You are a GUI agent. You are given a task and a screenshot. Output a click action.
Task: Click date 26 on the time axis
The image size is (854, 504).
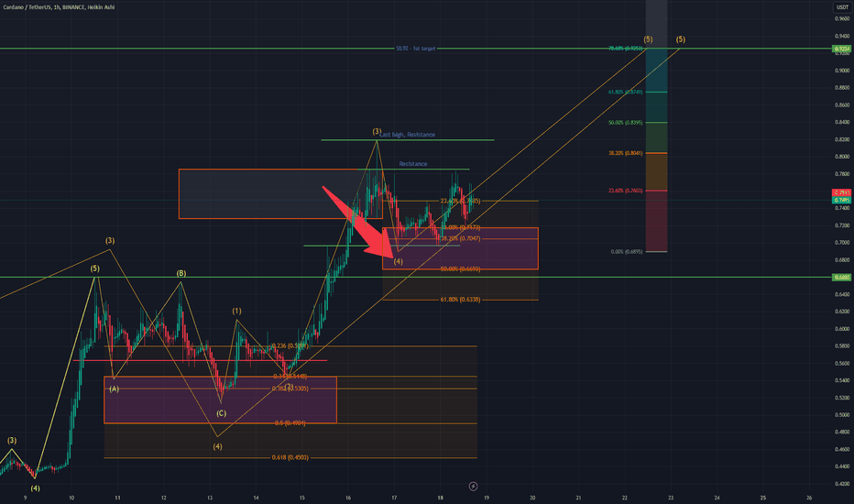click(809, 498)
